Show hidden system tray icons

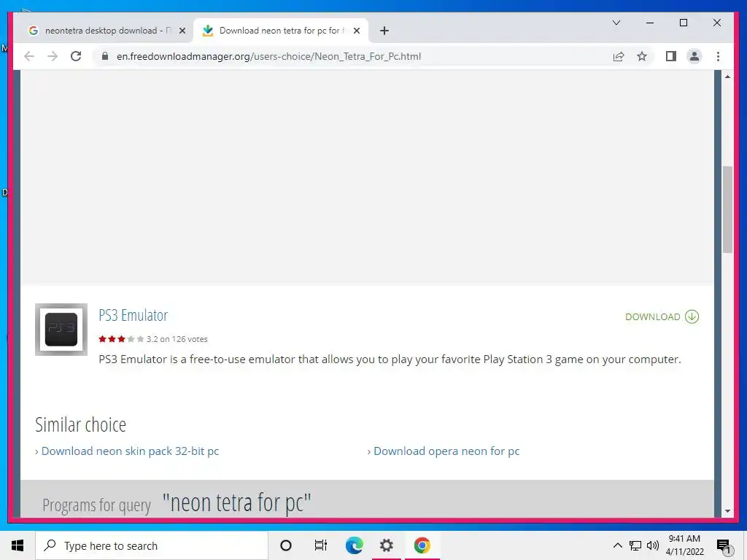click(x=617, y=545)
